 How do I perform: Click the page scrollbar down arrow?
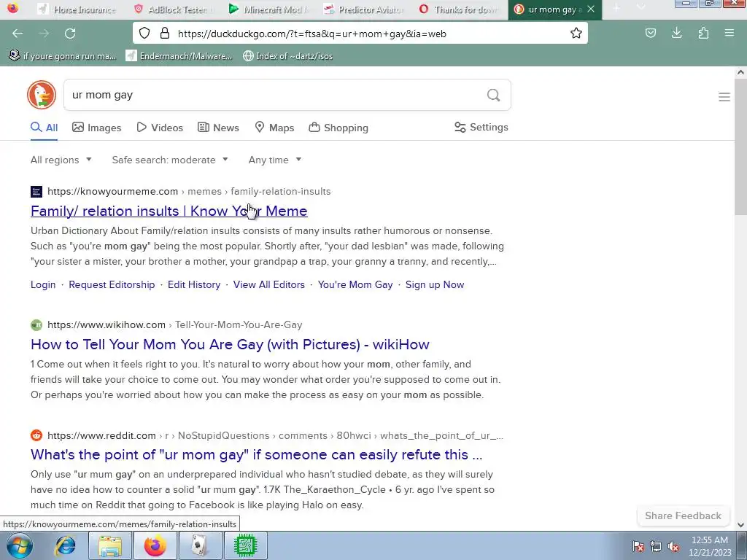tap(740, 525)
